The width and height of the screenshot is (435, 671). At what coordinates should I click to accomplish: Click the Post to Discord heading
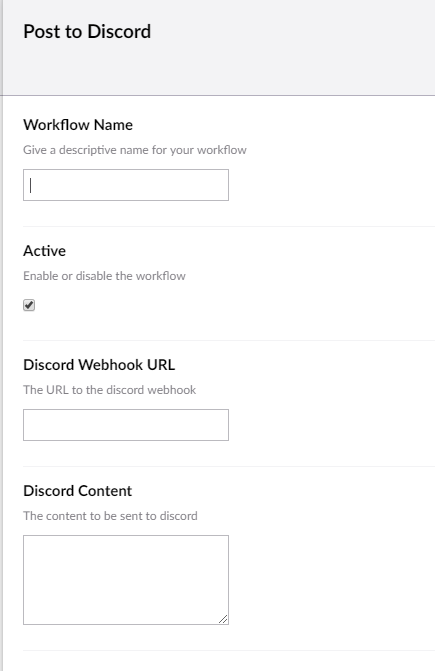click(x=87, y=32)
